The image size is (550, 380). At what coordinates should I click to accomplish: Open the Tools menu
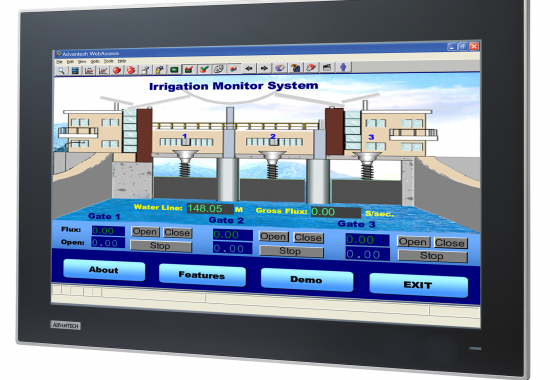coord(108,61)
